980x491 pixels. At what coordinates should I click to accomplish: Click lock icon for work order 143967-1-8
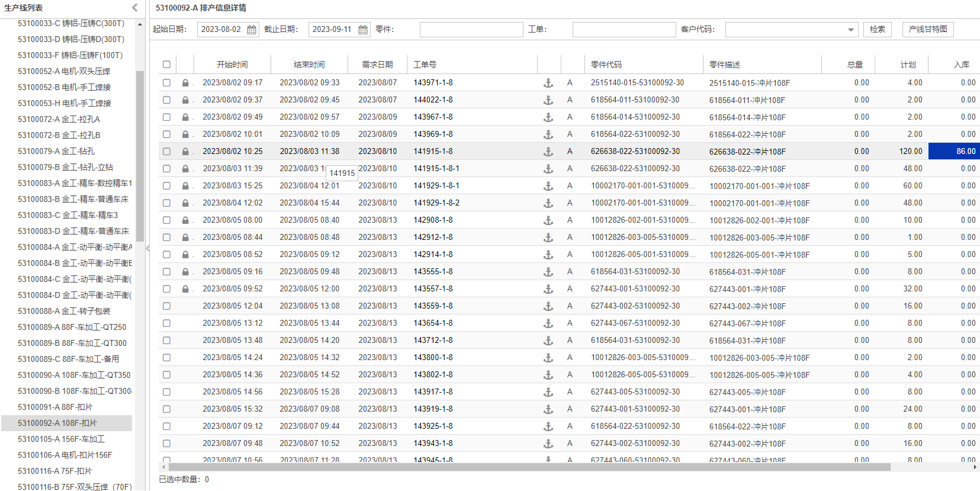(x=185, y=117)
